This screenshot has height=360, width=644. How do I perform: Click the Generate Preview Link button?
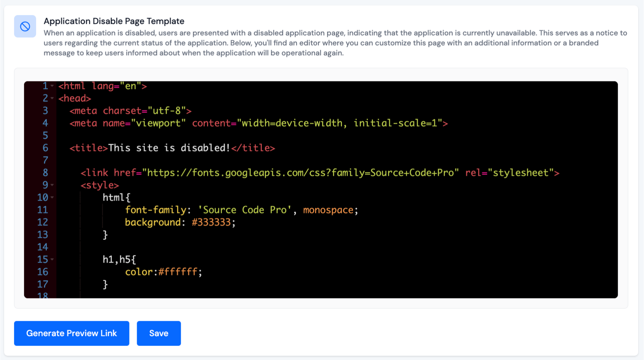(x=71, y=333)
